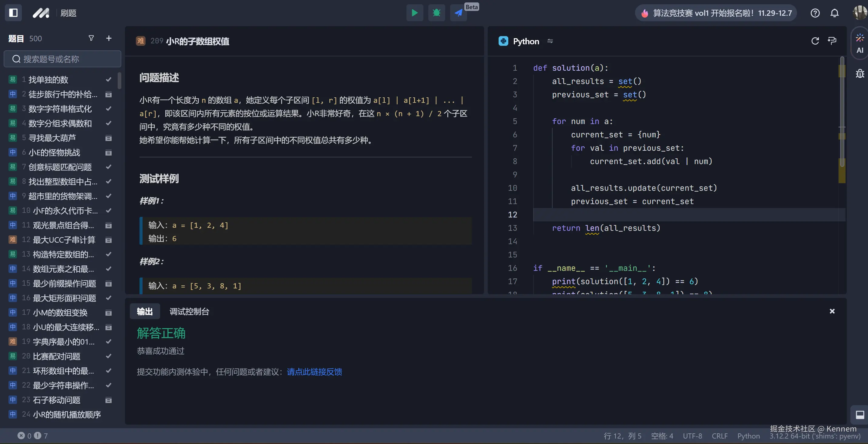Click the notification bell icon
868x444 pixels.
(834, 13)
